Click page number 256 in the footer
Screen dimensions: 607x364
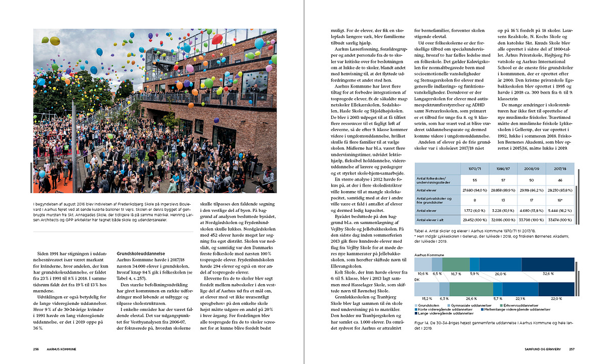pyautogui.click(x=36, y=349)
